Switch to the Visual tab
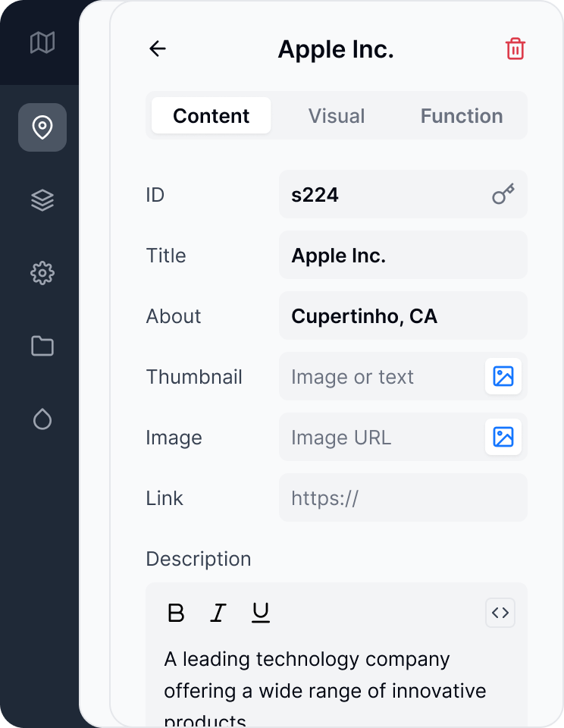The width and height of the screenshot is (564, 728). point(337,115)
